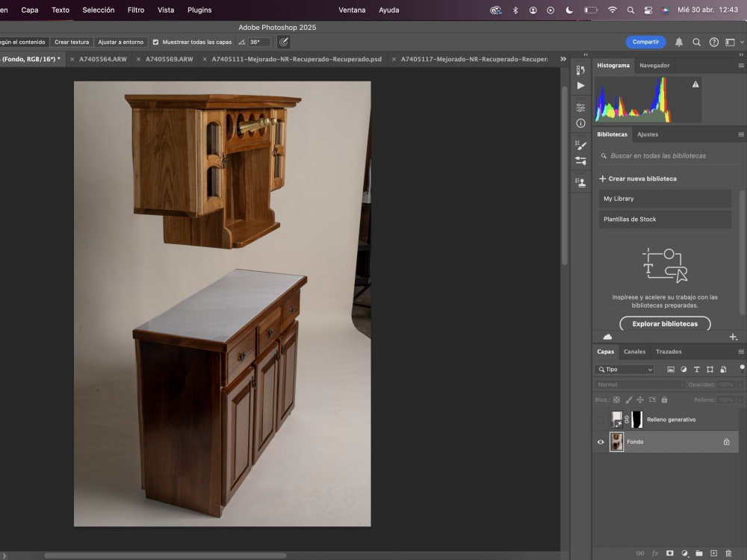The height and width of the screenshot is (560, 747).
Task: Click Crear nueva biblioteca
Action: 637,178
